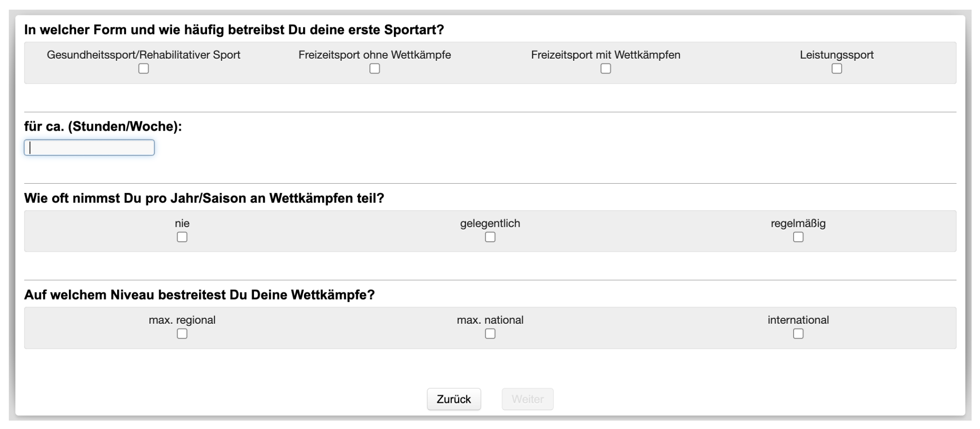Click the 'international' label text

[x=798, y=320]
